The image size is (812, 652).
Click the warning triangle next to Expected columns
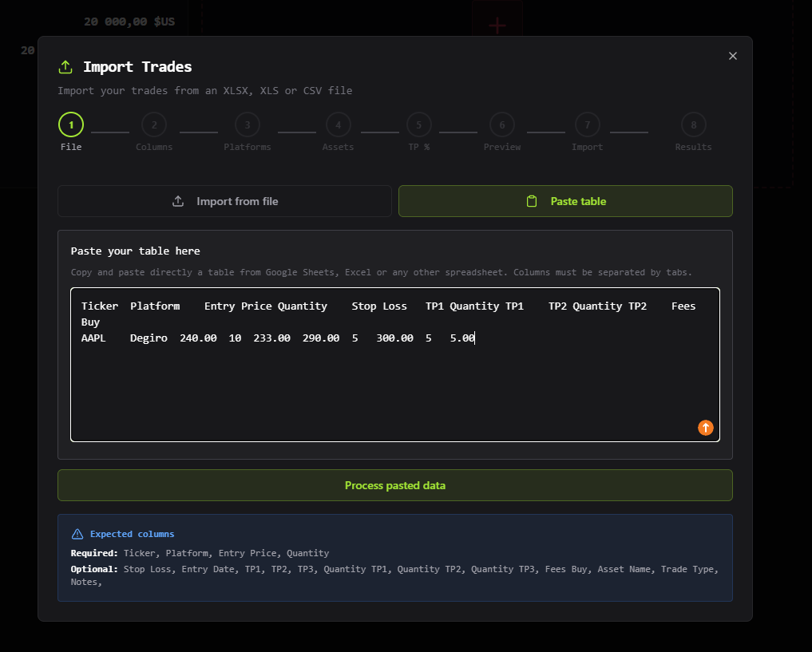[77, 534]
